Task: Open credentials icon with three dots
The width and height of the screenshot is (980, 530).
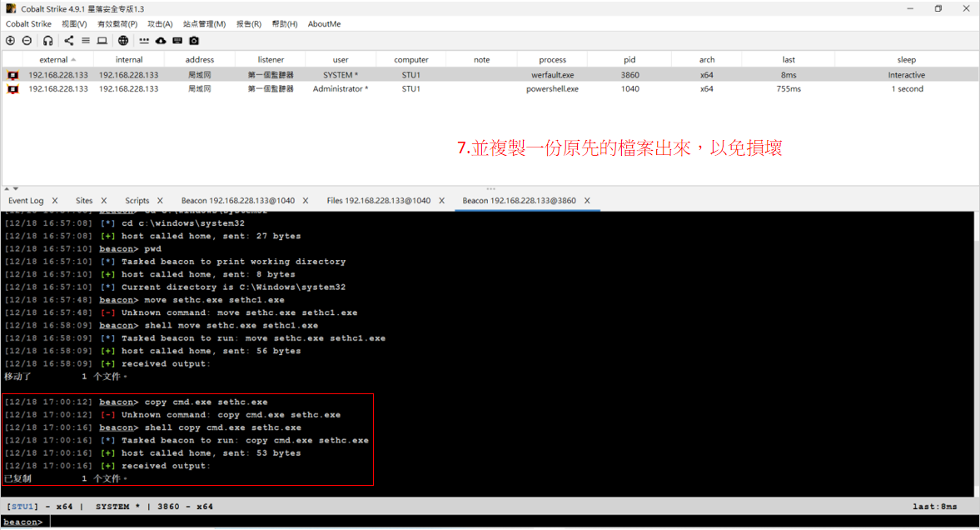Action: pyautogui.click(x=144, y=41)
